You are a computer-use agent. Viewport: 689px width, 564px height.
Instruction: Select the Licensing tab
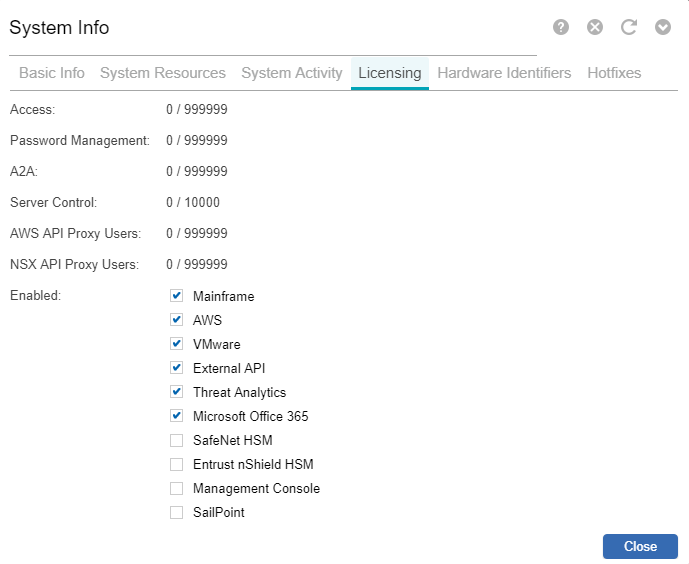tap(389, 73)
